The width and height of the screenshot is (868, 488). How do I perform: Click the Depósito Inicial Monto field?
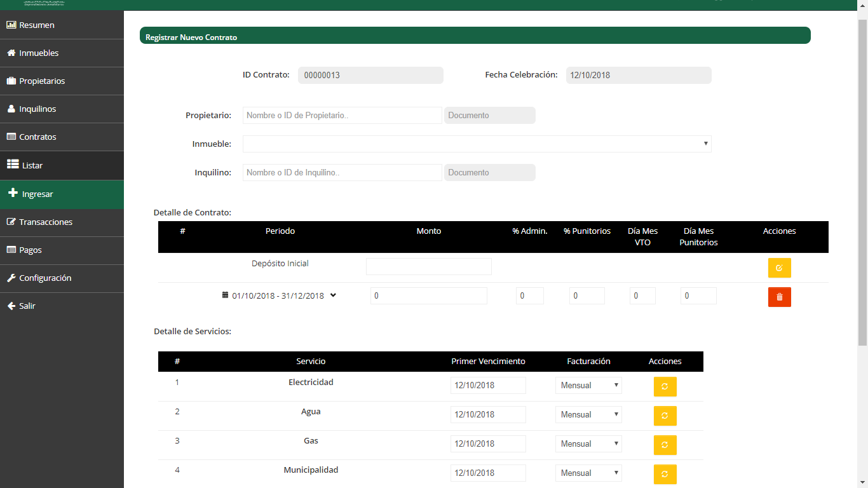428,267
